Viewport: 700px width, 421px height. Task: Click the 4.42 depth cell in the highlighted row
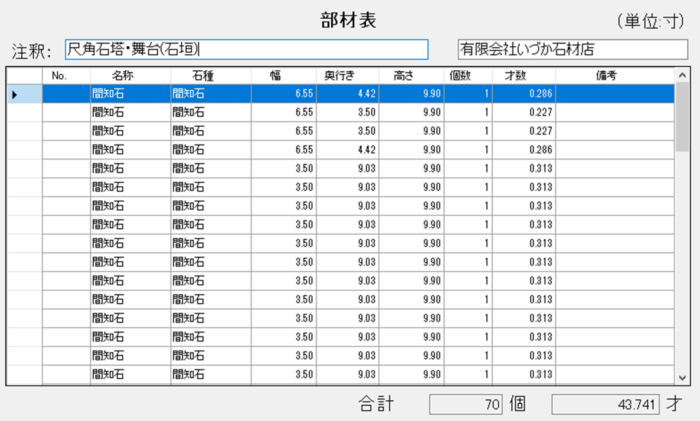click(348, 94)
